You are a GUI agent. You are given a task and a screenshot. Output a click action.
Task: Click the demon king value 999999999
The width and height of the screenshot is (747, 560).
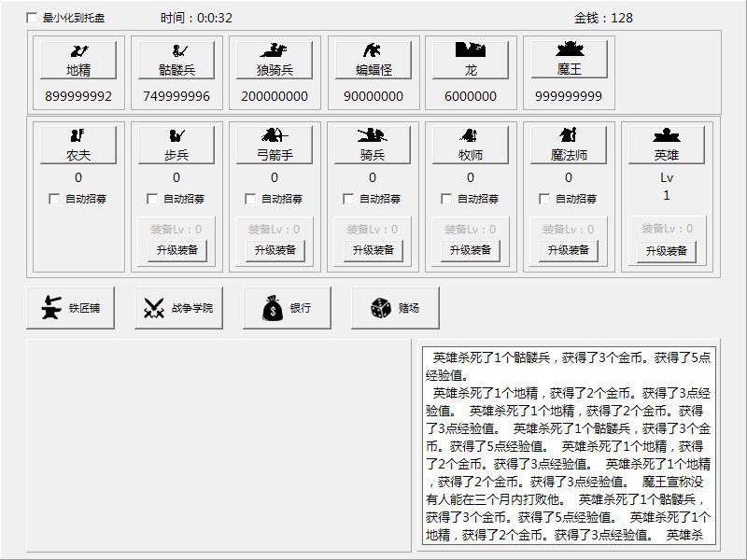click(x=569, y=96)
